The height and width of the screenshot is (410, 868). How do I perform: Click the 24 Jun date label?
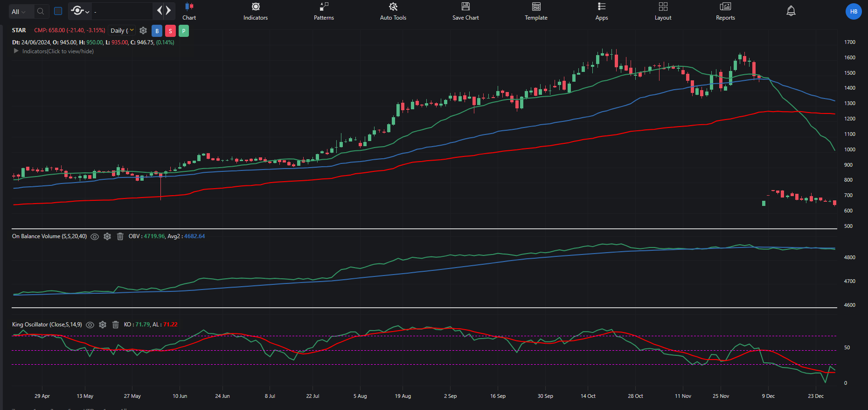(x=222, y=396)
